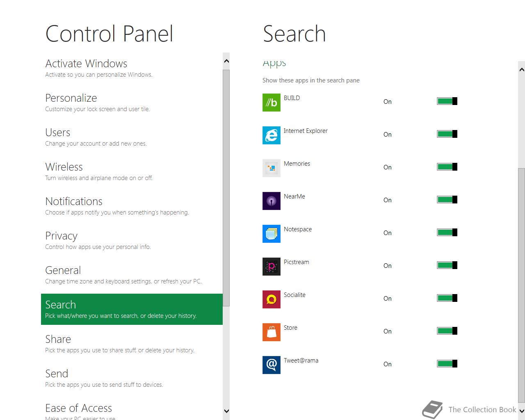Click category list scroll down arrow
The width and height of the screenshot is (525, 420).
point(226,411)
